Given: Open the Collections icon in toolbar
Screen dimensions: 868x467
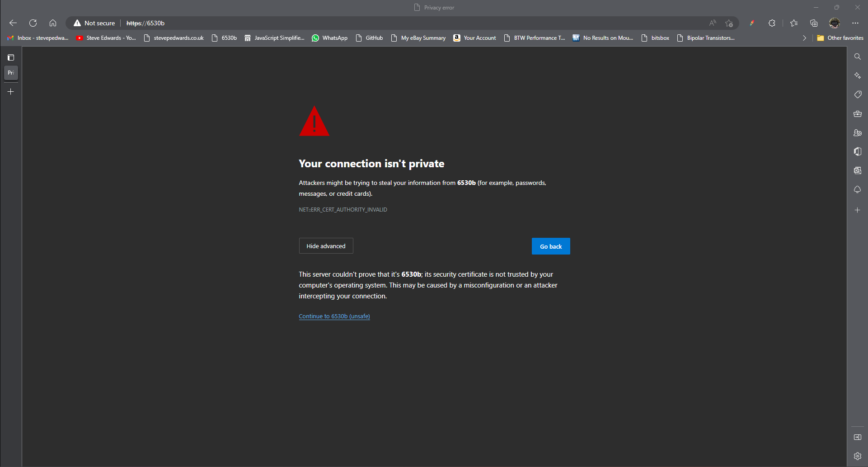Looking at the screenshot, I should [814, 23].
